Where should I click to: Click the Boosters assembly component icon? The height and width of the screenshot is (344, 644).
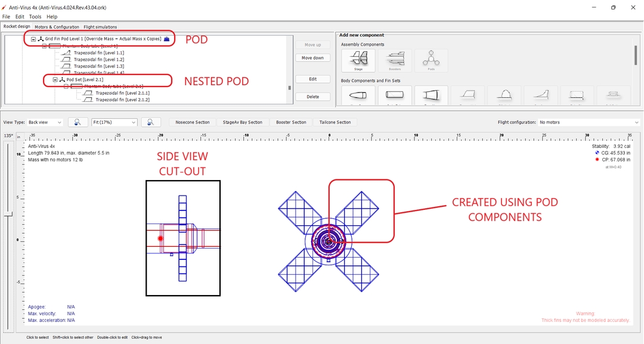(395, 60)
